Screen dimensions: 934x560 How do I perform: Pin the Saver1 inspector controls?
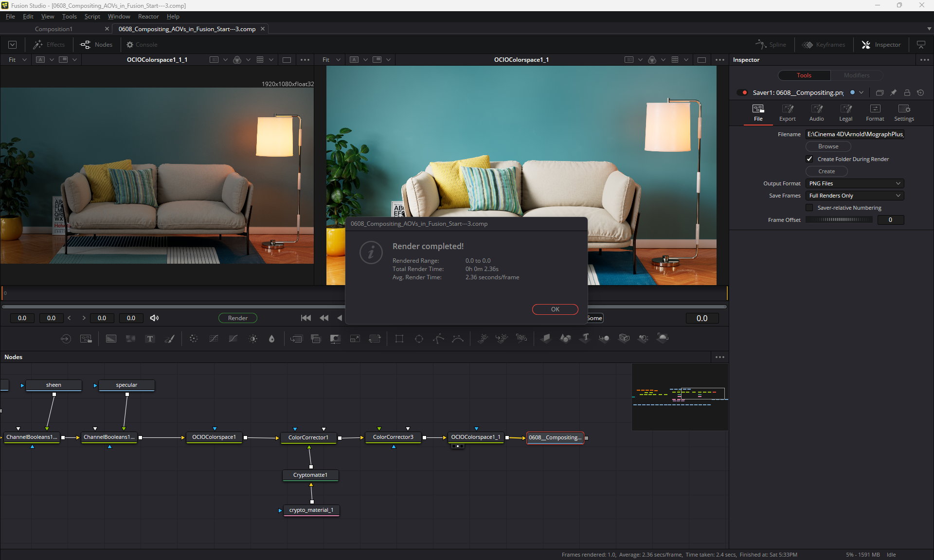(x=893, y=92)
